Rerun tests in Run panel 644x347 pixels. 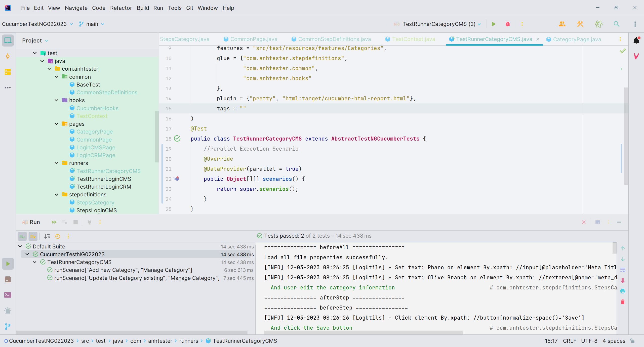click(54, 222)
